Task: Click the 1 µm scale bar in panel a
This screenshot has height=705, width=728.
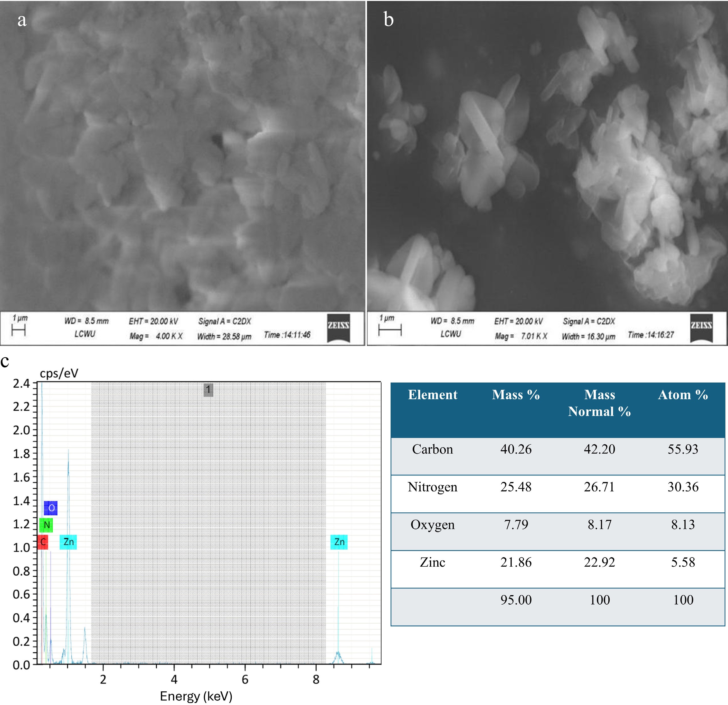Action: pos(18,329)
